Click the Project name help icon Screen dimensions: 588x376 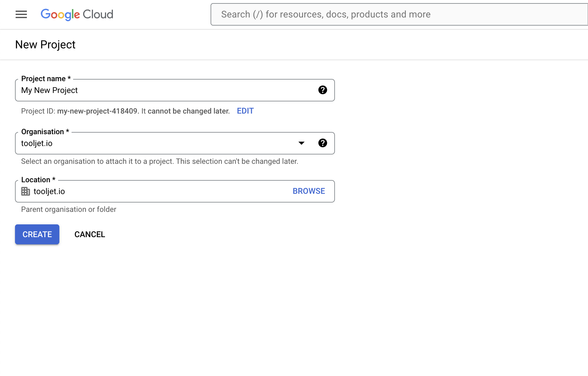pyautogui.click(x=322, y=90)
